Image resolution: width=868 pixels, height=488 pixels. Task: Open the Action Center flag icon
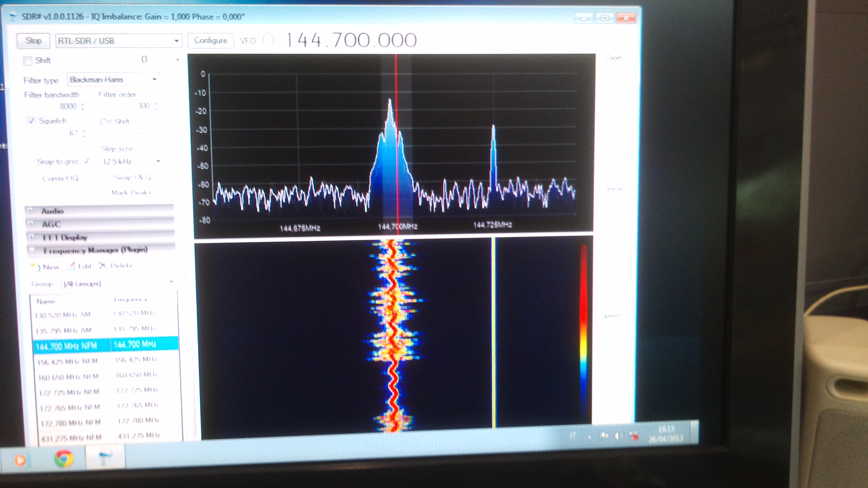point(604,436)
